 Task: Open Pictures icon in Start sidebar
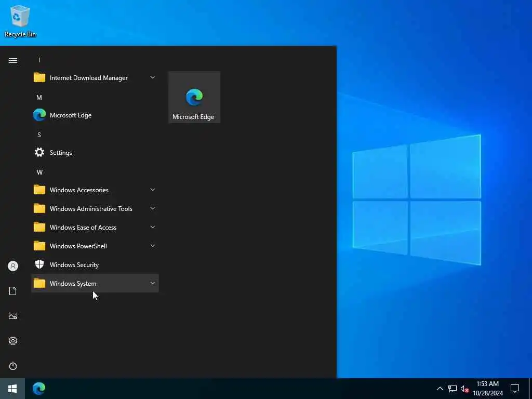[13, 316]
